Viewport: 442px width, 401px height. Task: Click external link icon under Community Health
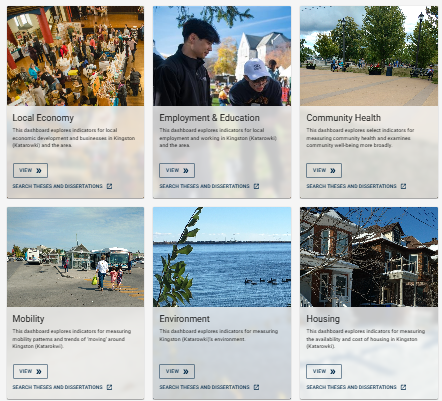(x=403, y=186)
